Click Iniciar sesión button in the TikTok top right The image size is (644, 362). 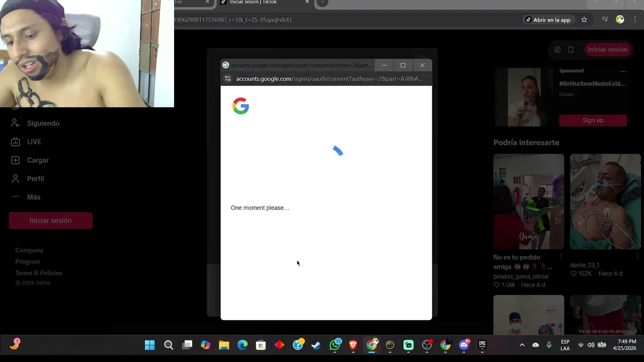tap(607, 49)
